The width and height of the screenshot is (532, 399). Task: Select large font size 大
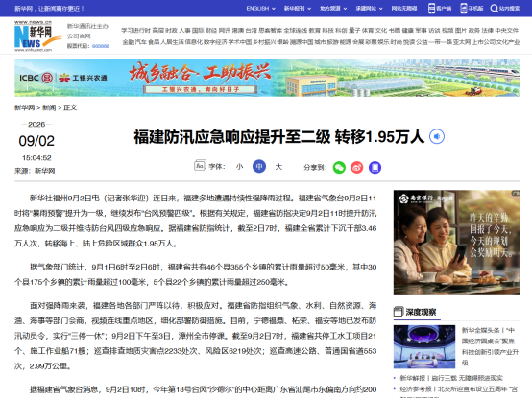point(278,167)
